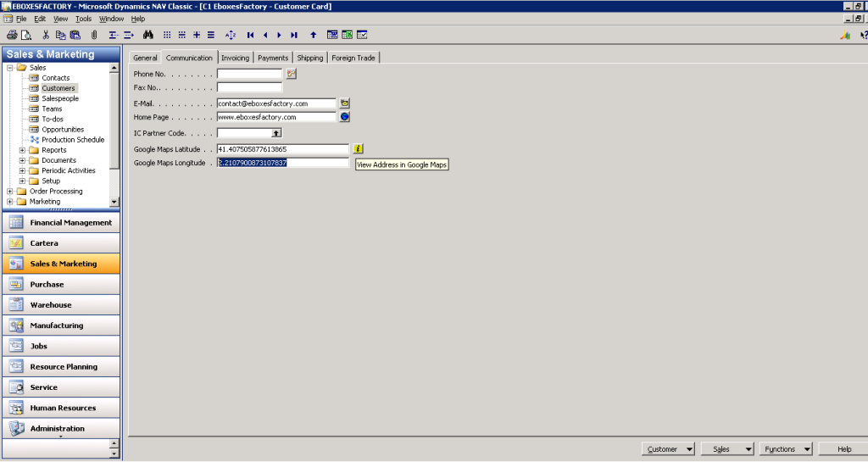Screen dimensions: 868x462
Task: Switch to the Shipping tab
Action: click(310, 58)
